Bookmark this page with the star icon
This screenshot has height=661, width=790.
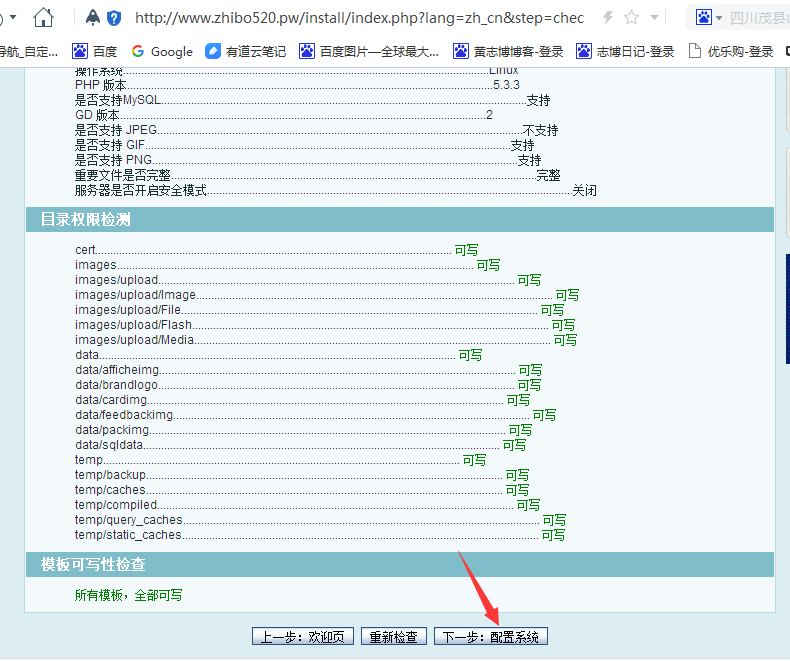coord(631,17)
